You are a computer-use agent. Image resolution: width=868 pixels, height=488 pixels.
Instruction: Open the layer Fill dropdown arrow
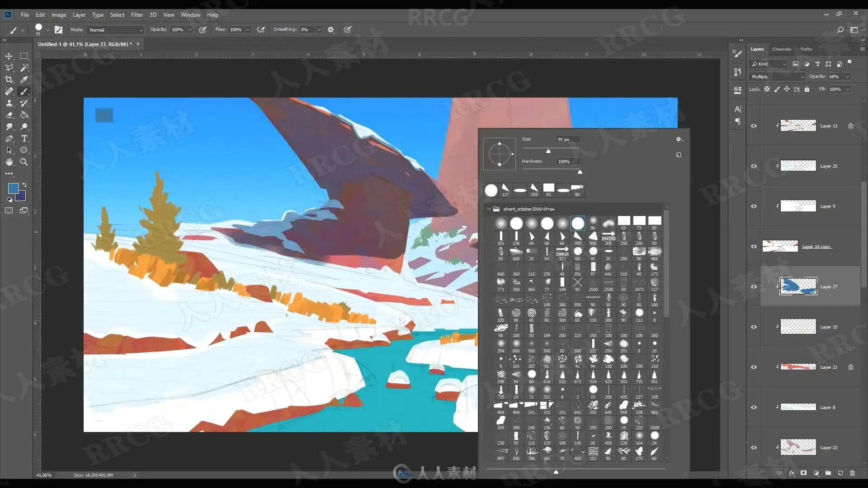847,89
